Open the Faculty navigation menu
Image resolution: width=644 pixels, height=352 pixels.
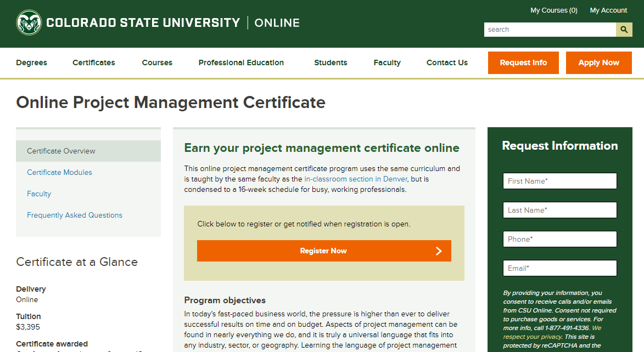[387, 63]
